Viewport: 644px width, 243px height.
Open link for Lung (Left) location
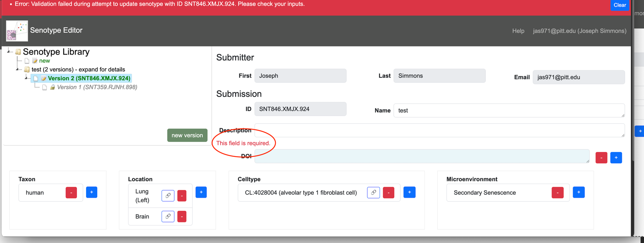tap(168, 195)
